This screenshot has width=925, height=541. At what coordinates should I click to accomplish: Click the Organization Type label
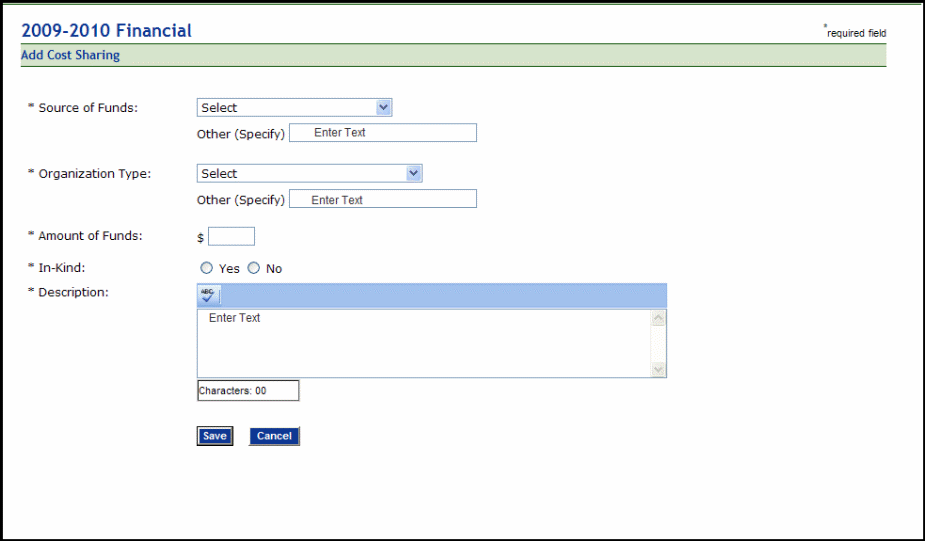tap(94, 174)
